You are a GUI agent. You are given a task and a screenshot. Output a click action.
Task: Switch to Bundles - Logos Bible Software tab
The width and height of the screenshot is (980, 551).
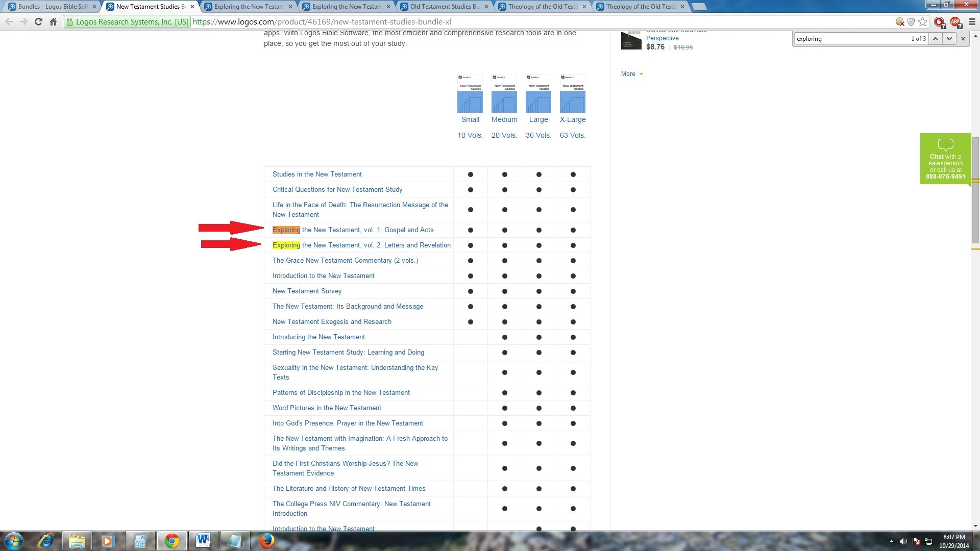[x=52, y=7]
